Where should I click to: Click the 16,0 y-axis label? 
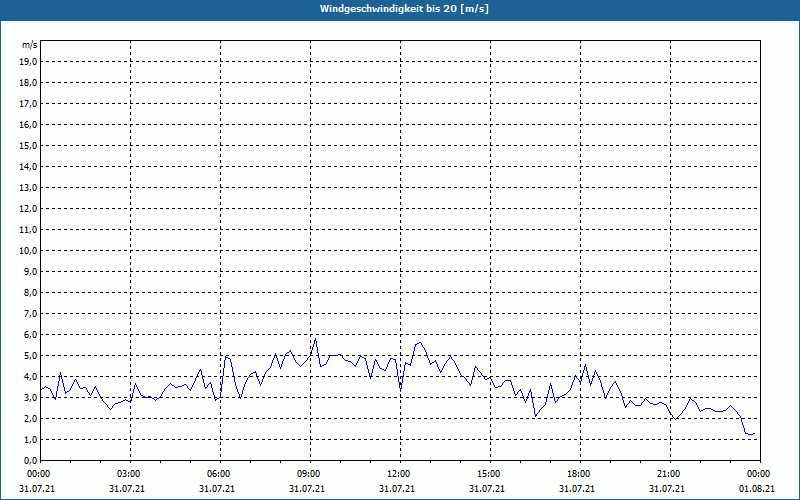28,124
